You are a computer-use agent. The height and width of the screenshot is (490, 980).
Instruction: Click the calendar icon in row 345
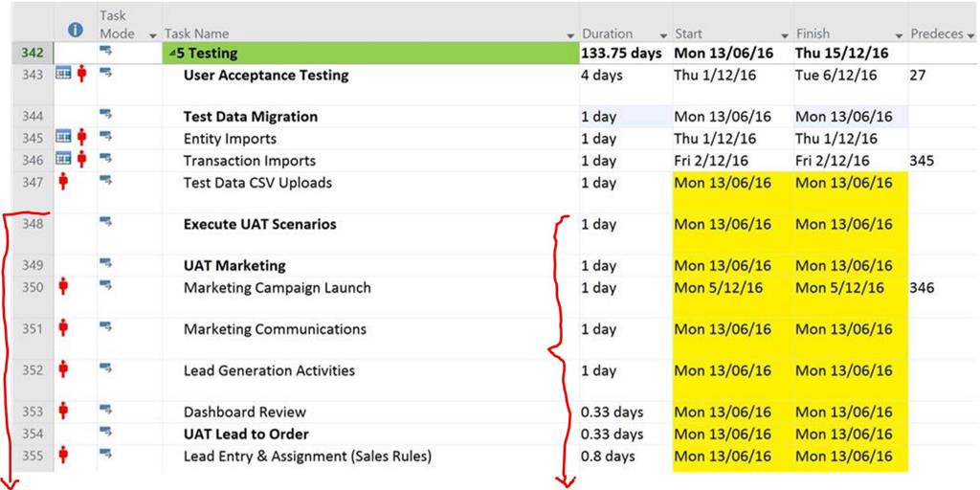(x=64, y=137)
